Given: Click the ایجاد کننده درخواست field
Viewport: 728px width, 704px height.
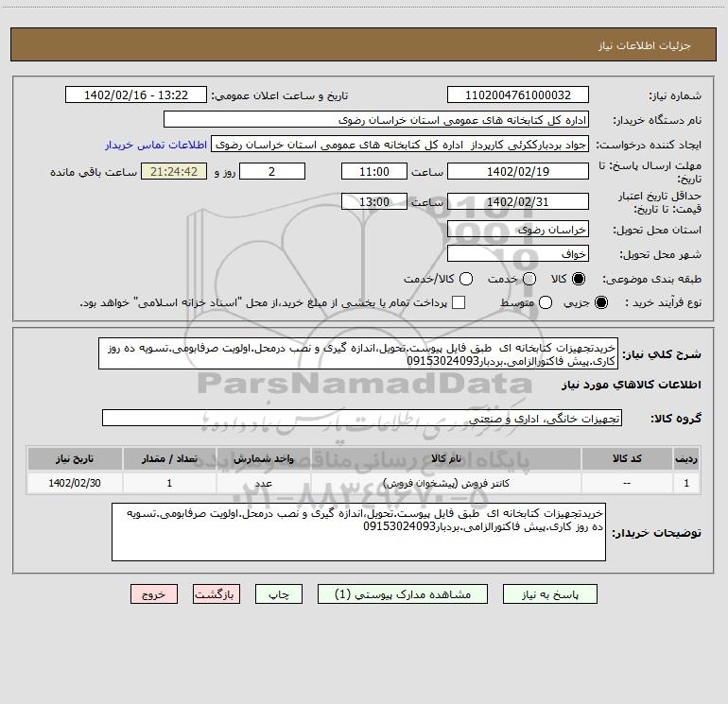Looking at the screenshot, I should tap(400, 144).
